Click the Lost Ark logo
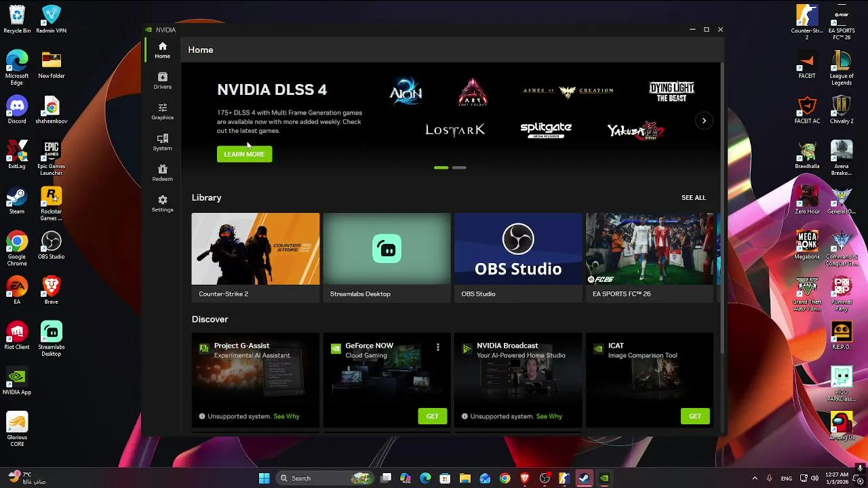 (x=455, y=129)
